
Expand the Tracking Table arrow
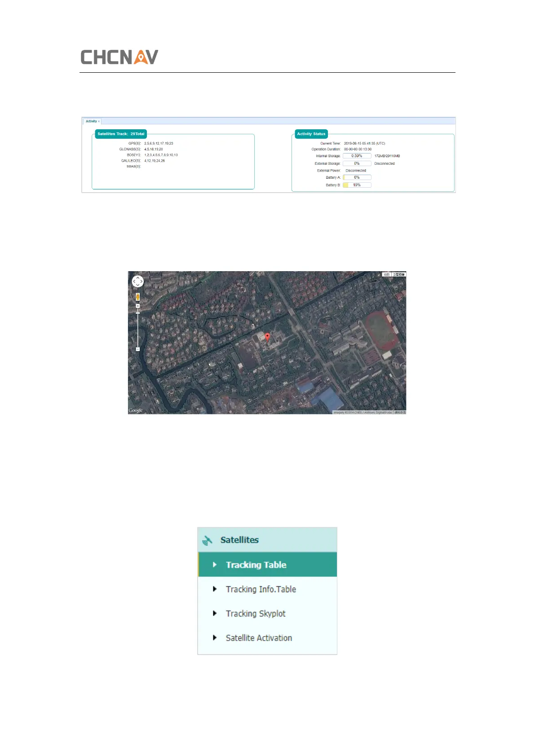[x=215, y=565]
